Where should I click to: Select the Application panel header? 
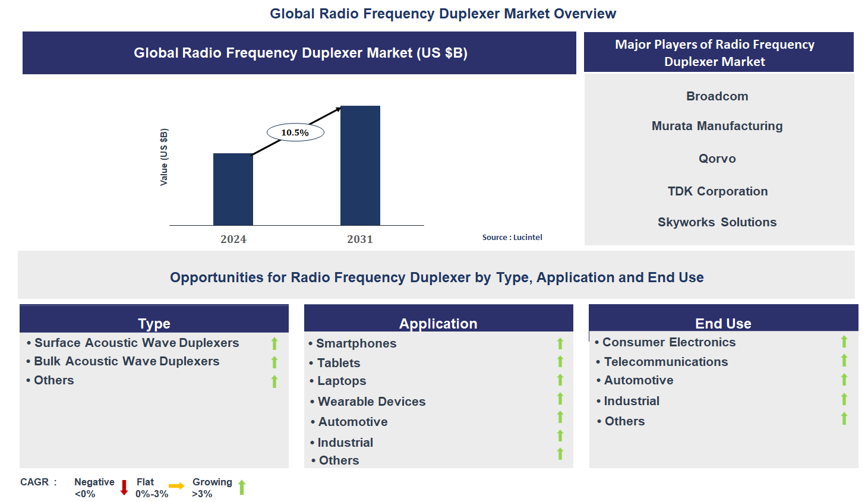tap(438, 323)
